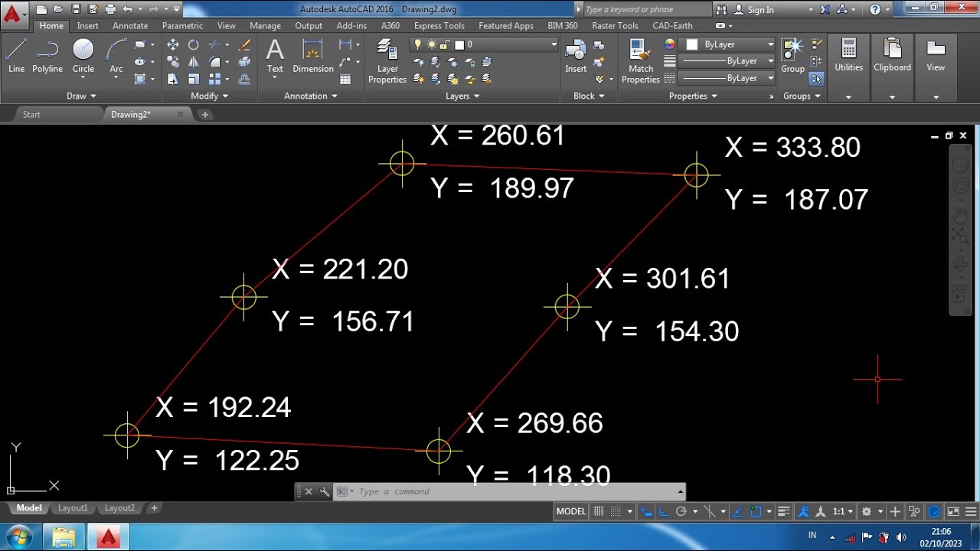Expand the Properties panel
The image size is (980, 551).
tap(693, 96)
